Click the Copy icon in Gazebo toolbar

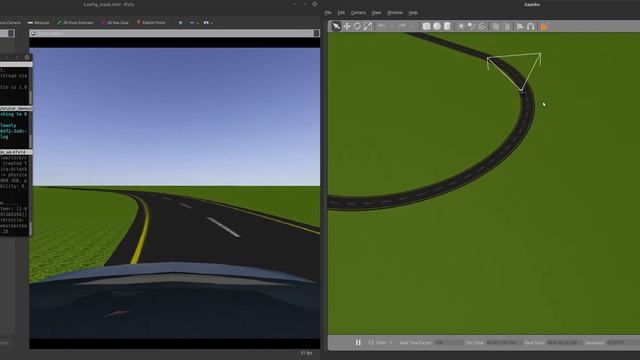pos(496,27)
